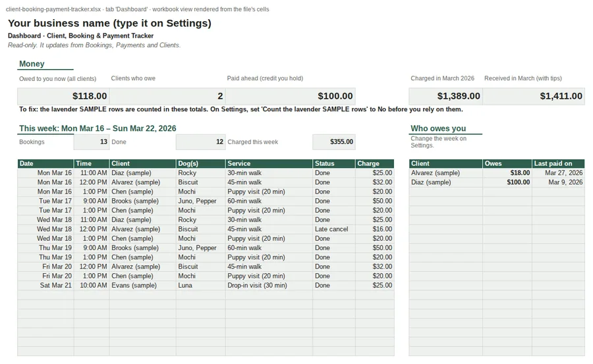This screenshot has width=593, height=364.
Task: Select the 'Clients who owe' label
Action: pos(133,78)
